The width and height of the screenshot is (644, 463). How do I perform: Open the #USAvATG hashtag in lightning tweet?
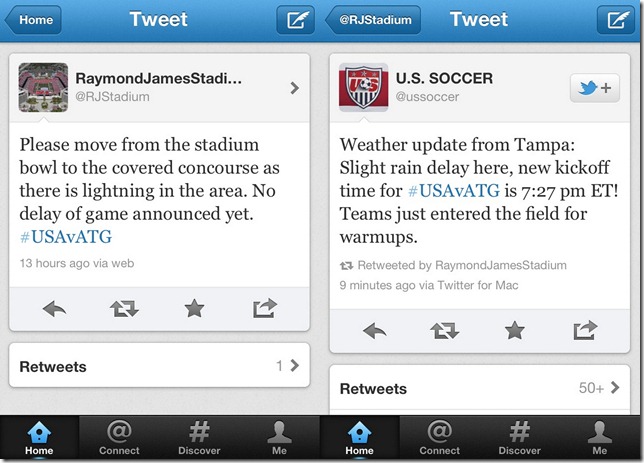(65, 236)
